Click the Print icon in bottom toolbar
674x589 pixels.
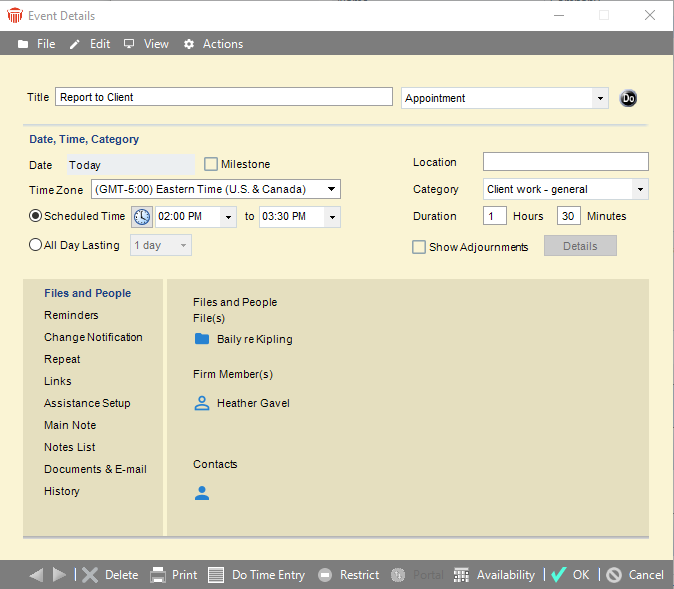[158, 575]
